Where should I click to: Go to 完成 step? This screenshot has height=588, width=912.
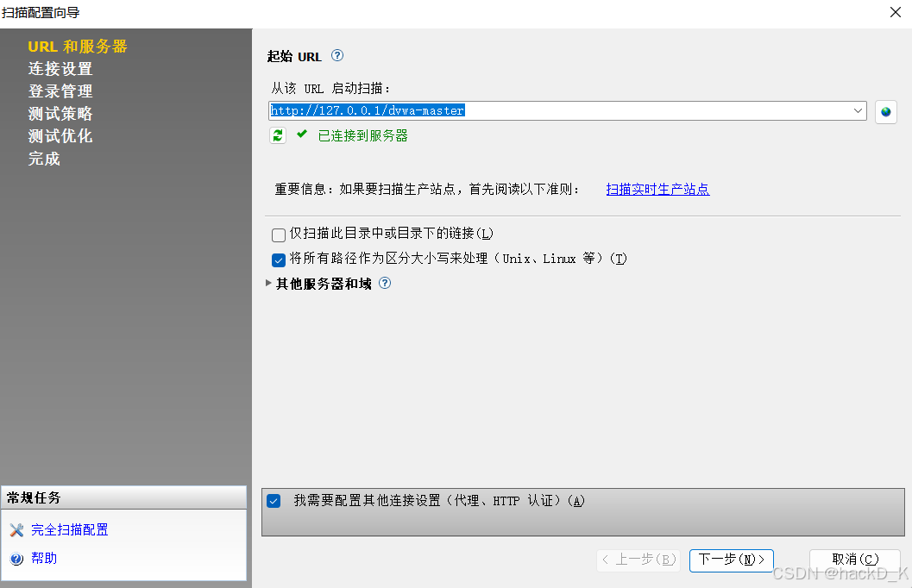[44, 159]
